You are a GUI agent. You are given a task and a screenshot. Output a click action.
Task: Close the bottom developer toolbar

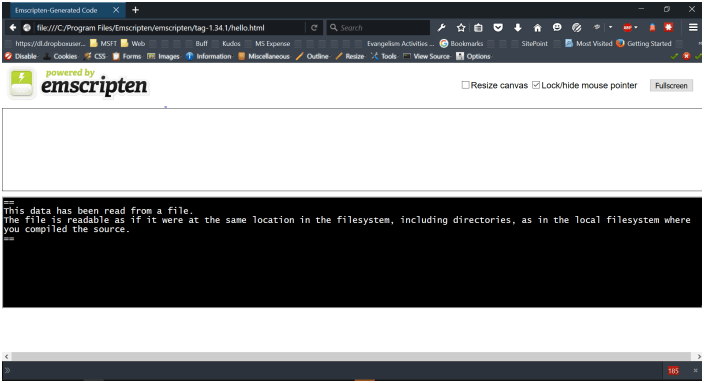pos(695,370)
